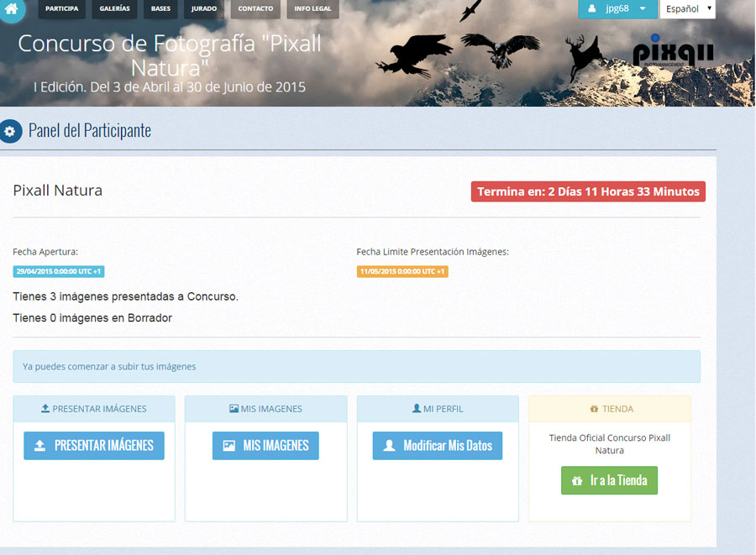Click the MI PERFIL panel header

tap(438, 409)
